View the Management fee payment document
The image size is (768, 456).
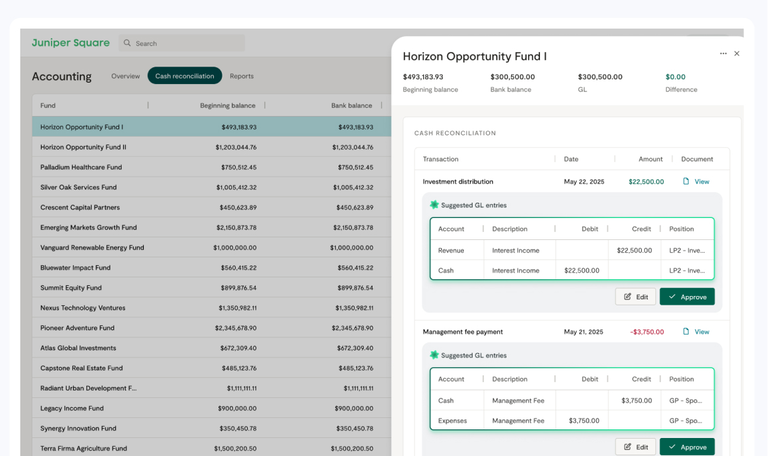[x=702, y=332]
